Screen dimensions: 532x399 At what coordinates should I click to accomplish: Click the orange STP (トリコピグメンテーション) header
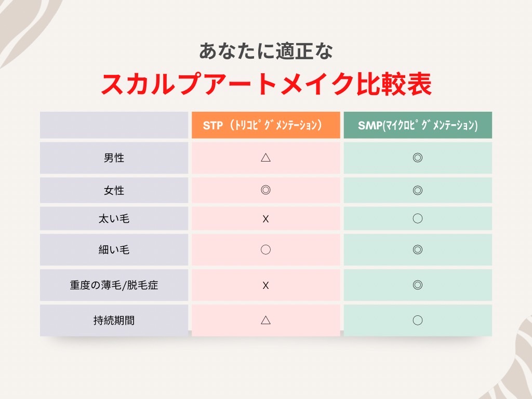[x=265, y=126]
